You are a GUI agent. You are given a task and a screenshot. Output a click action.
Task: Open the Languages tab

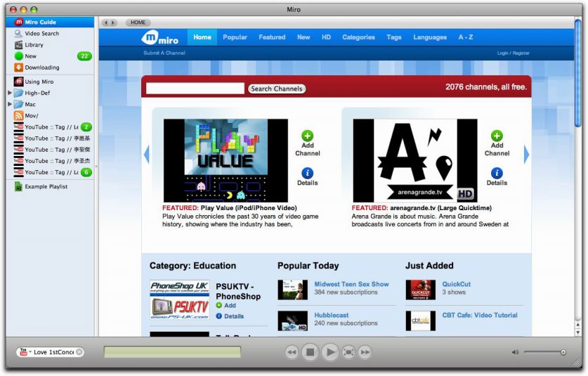coord(430,37)
